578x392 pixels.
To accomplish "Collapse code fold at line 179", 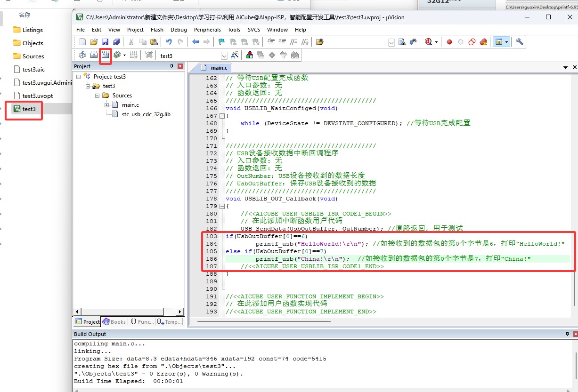I will (222, 206).
